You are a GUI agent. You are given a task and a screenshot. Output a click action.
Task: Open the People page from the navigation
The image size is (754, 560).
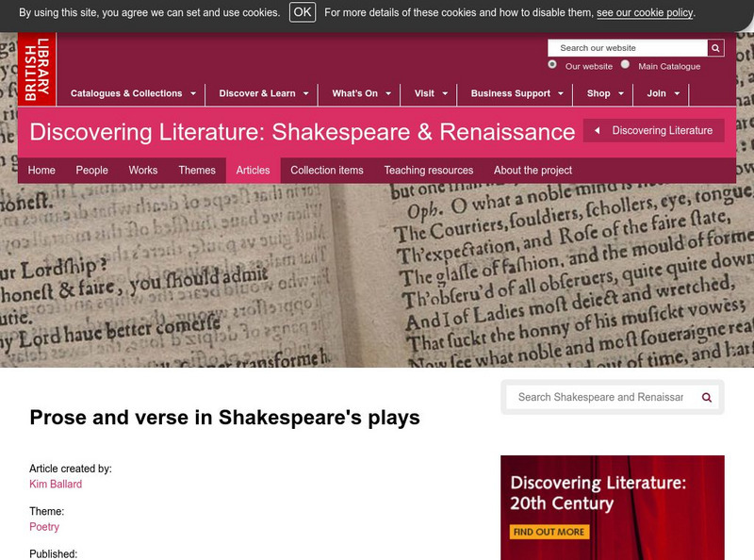click(92, 170)
